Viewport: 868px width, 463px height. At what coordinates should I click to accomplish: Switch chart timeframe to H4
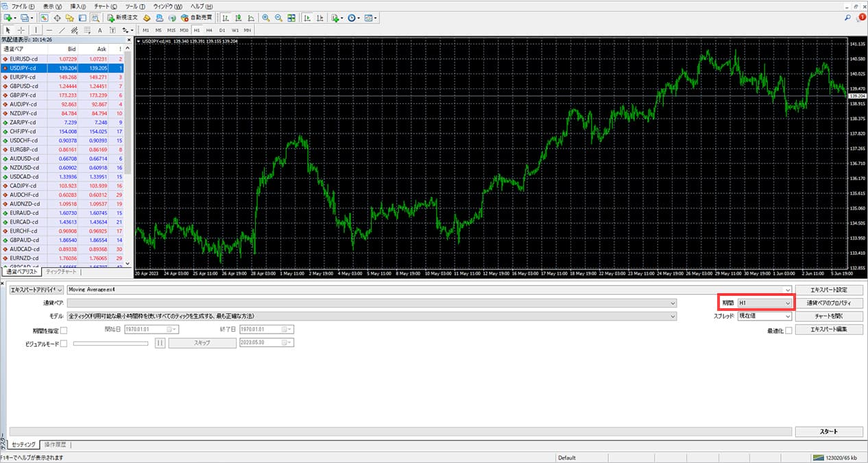coord(209,30)
